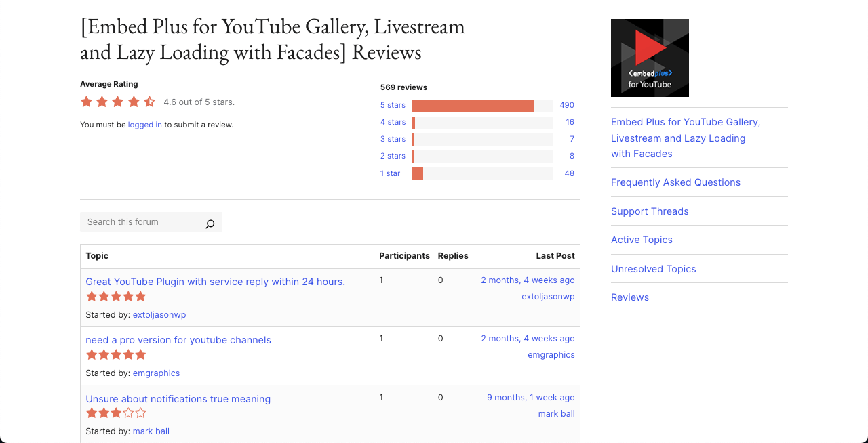View emgraphics' user profile

click(156, 373)
